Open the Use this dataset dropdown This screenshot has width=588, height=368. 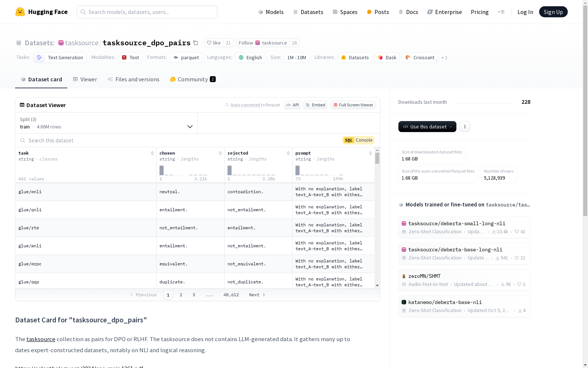(x=427, y=127)
